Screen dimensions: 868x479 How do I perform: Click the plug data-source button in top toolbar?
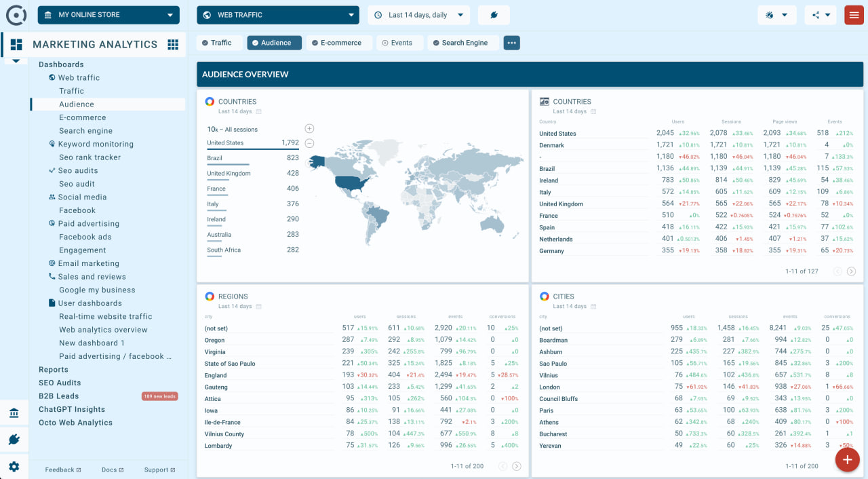click(494, 15)
